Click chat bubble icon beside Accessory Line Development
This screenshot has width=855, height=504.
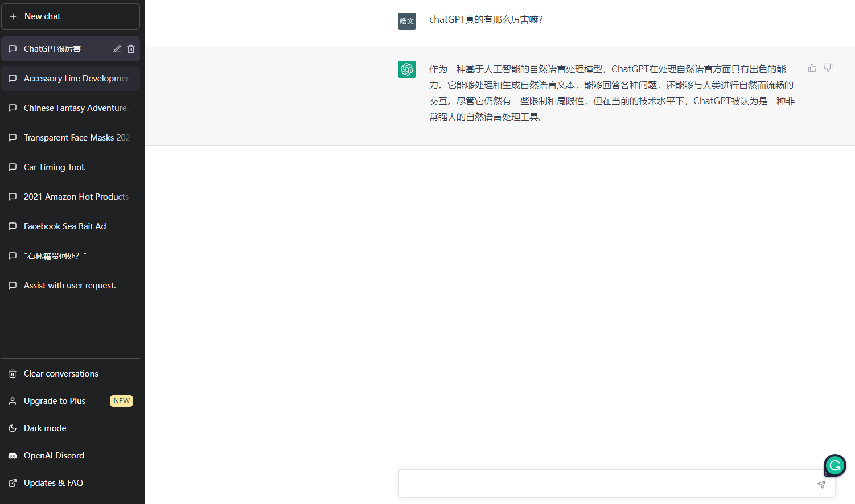[x=13, y=79]
